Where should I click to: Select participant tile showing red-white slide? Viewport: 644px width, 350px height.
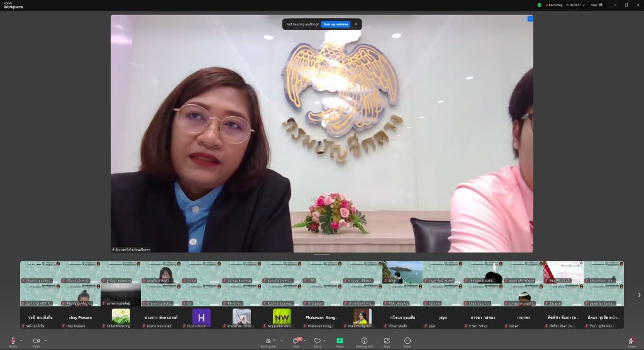(x=563, y=273)
